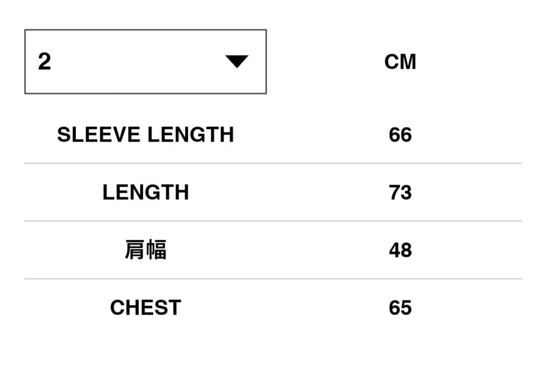Select the length value 73

point(401,192)
